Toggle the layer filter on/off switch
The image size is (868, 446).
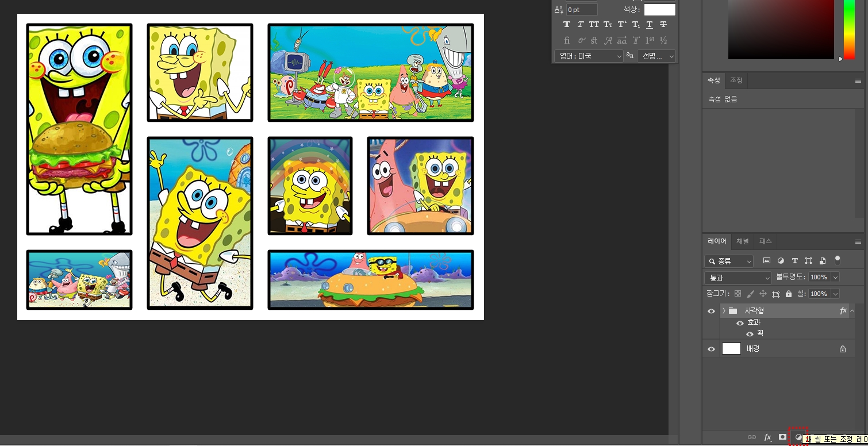point(838,260)
